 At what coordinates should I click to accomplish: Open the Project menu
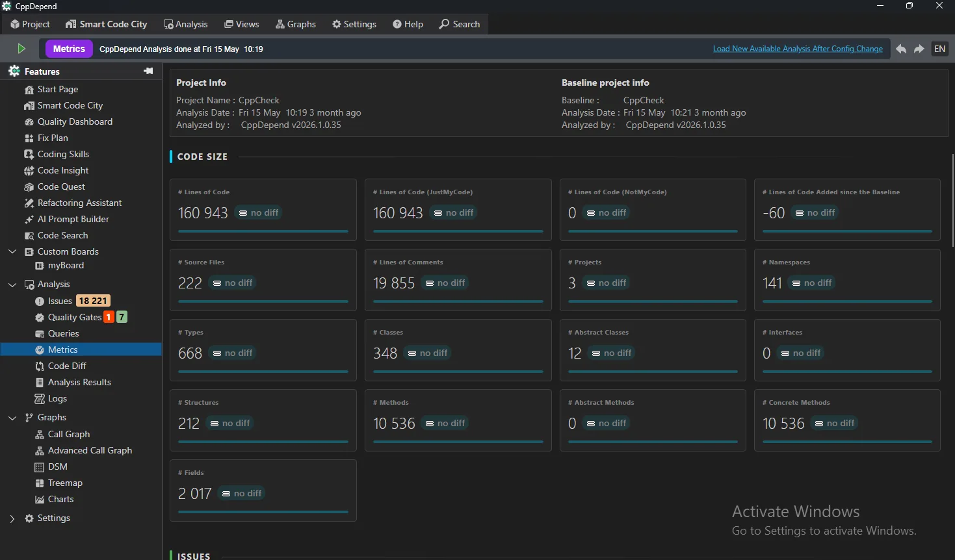click(x=30, y=24)
